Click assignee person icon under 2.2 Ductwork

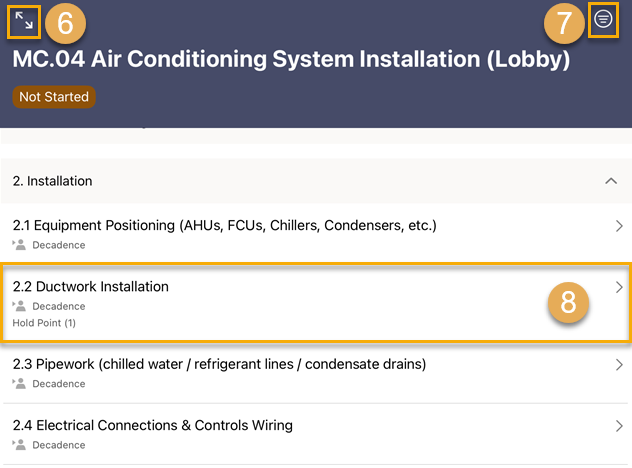[x=20, y=306]
